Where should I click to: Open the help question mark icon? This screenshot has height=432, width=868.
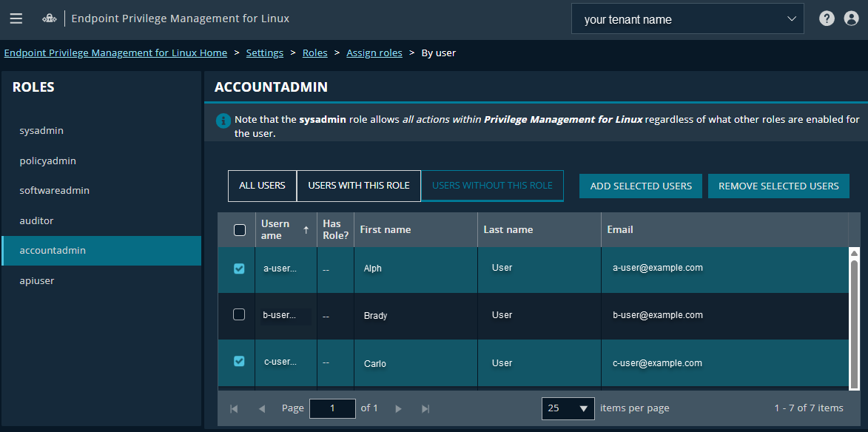point(827,18)
